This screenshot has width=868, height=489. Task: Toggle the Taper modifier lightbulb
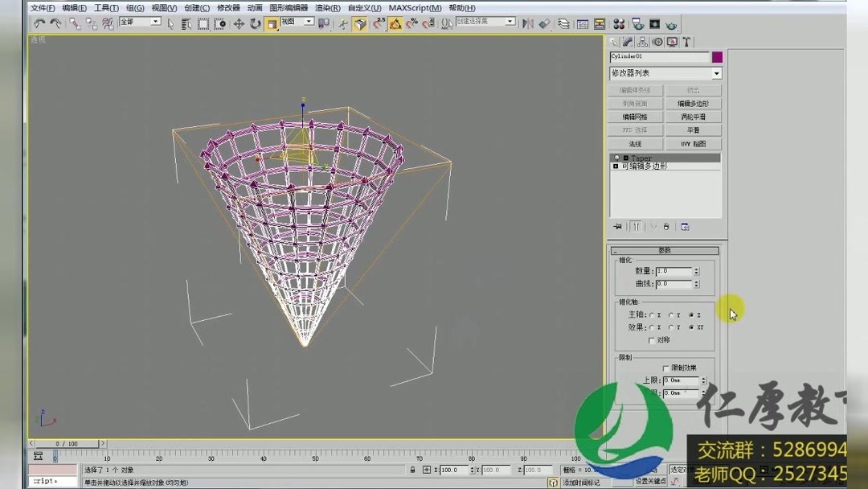(x=616, y=156)
